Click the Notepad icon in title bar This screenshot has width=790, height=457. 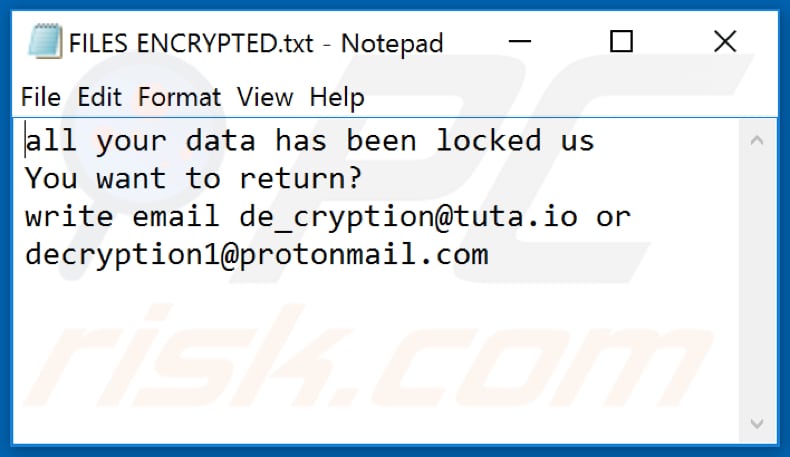[45, 43]
